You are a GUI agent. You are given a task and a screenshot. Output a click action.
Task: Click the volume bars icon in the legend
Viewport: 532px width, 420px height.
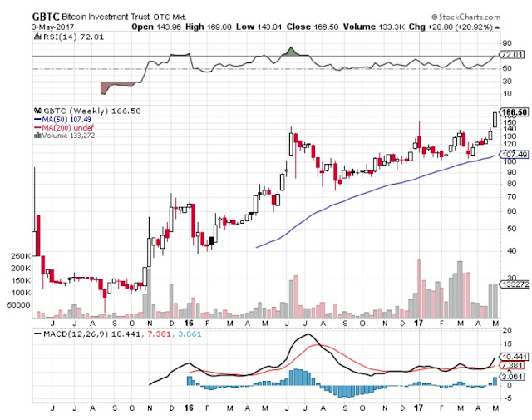pos(37,136)
